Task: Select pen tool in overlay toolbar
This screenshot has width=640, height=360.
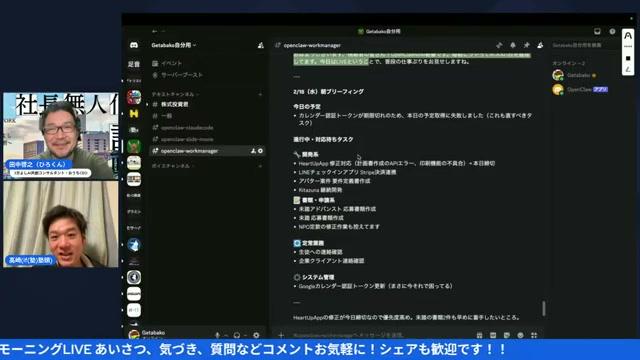Action: [x=628, y=69]
